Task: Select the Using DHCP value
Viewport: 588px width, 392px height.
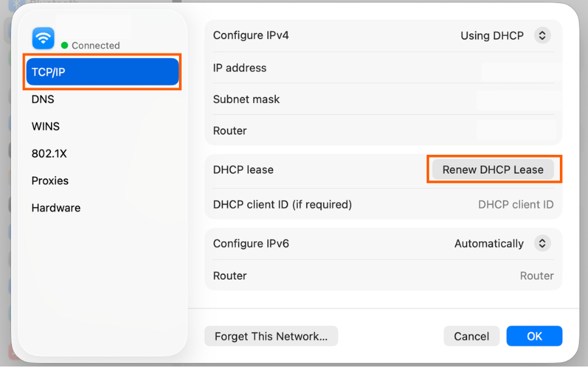Action: coord(492,36)
